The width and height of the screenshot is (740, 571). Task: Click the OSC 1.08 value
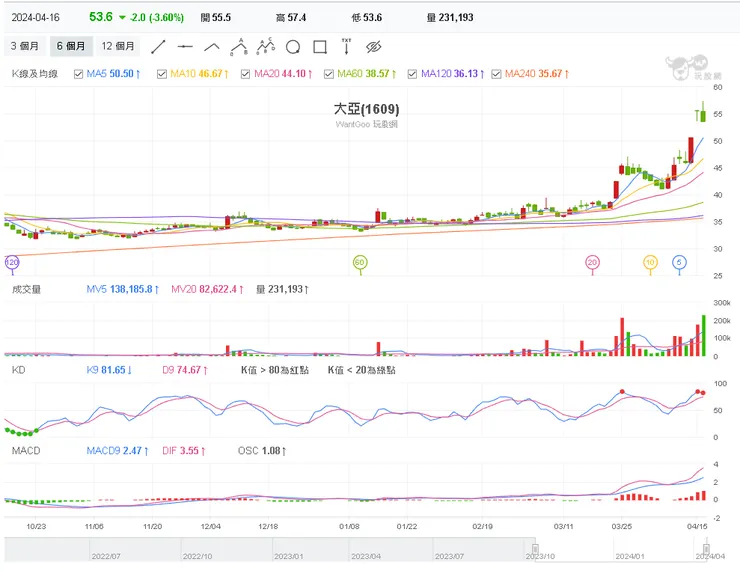pyautogui.click(x=262, y=451)
